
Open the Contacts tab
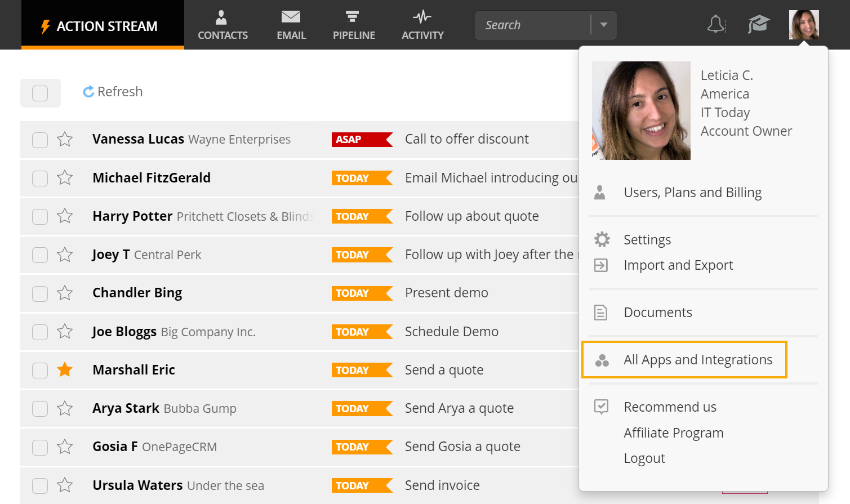(x=222, y=25)
